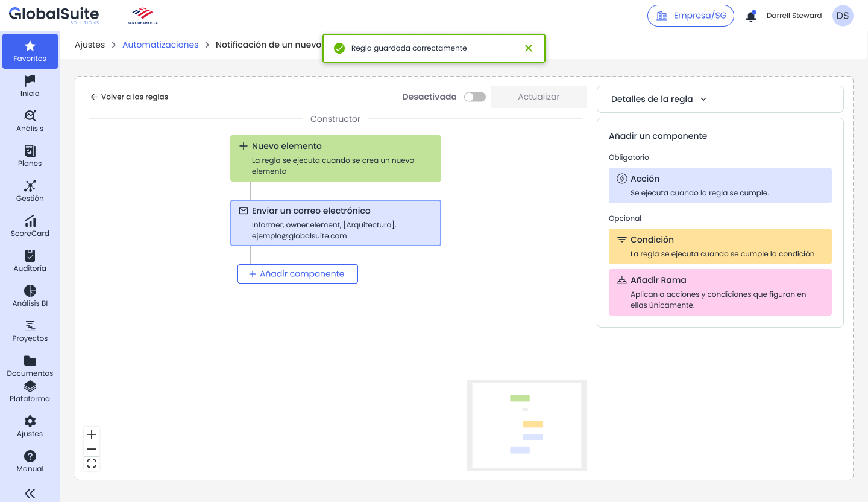Click Añadir componente button
The image size is (868, 502).
click(x=298, y=274)
